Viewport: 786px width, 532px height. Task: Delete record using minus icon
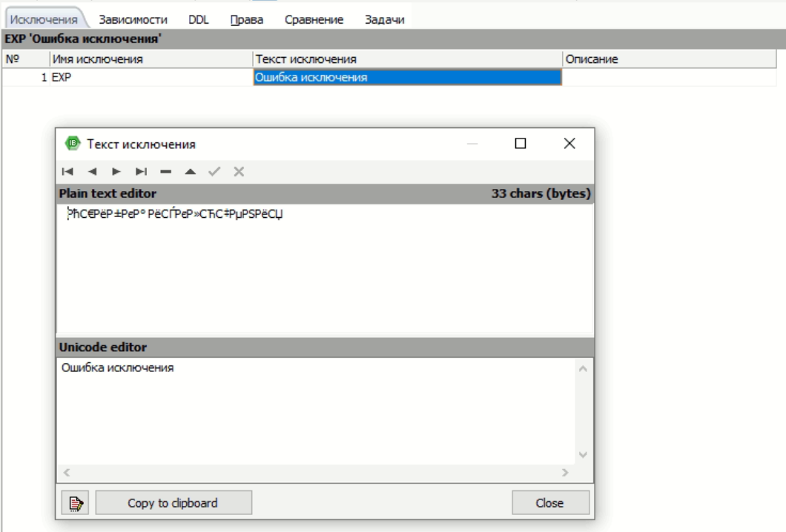click(x=165, y=172)
